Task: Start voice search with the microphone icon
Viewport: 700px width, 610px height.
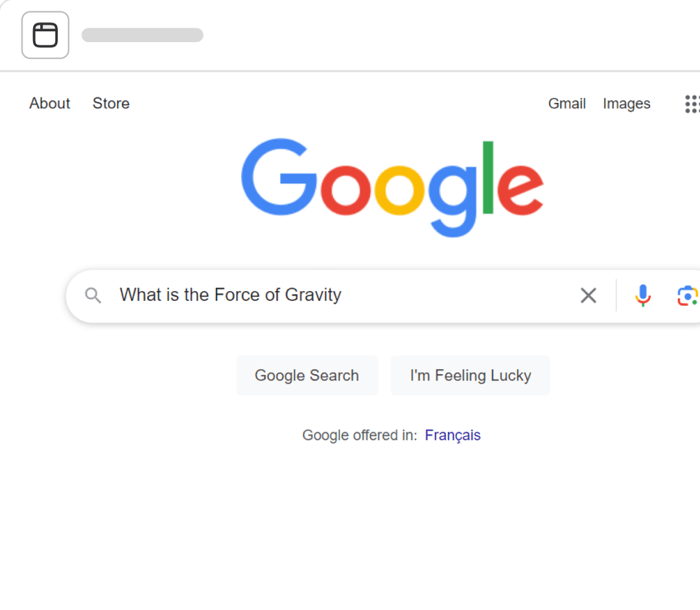Action: [x=643, y=295]
